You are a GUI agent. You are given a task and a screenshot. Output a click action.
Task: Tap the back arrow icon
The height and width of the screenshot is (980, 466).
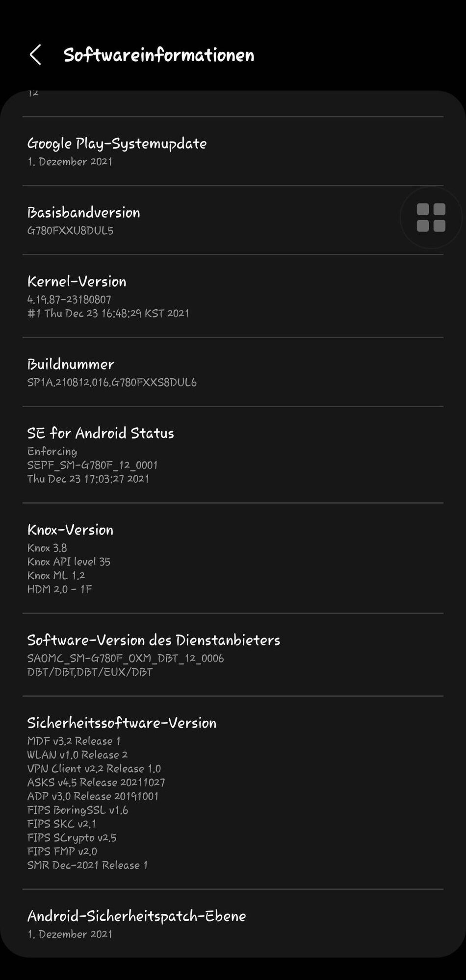35,54
